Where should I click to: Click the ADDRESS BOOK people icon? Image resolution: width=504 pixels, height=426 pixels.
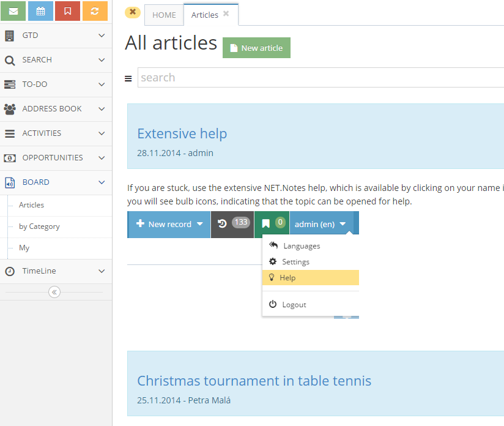10,109
